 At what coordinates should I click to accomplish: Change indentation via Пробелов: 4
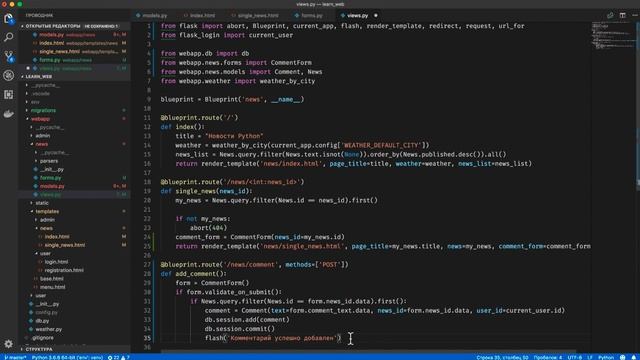(x=548, y=357)
